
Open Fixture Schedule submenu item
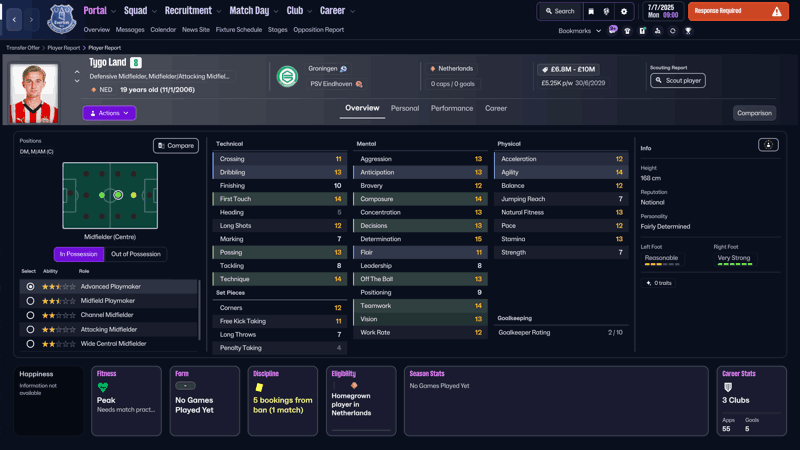[x=239, y=30]
